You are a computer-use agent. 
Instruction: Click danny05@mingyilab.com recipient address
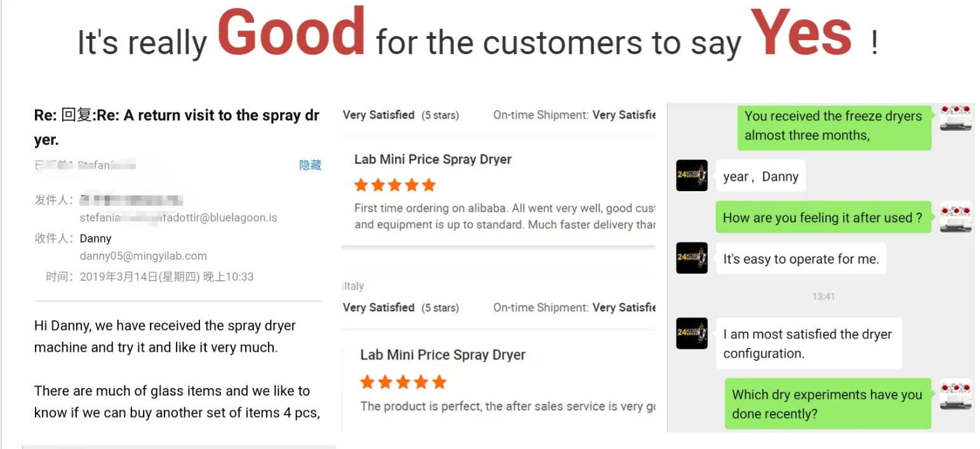click(144, 256)
